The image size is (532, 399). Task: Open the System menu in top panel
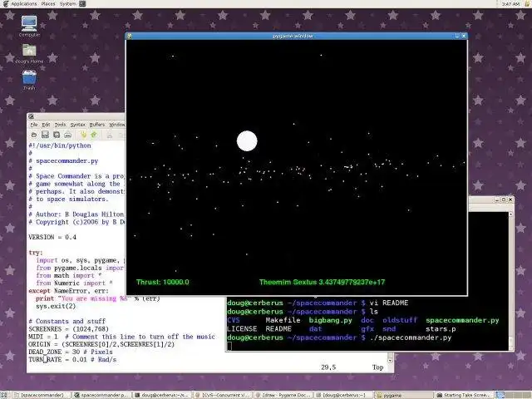point(68,3)
